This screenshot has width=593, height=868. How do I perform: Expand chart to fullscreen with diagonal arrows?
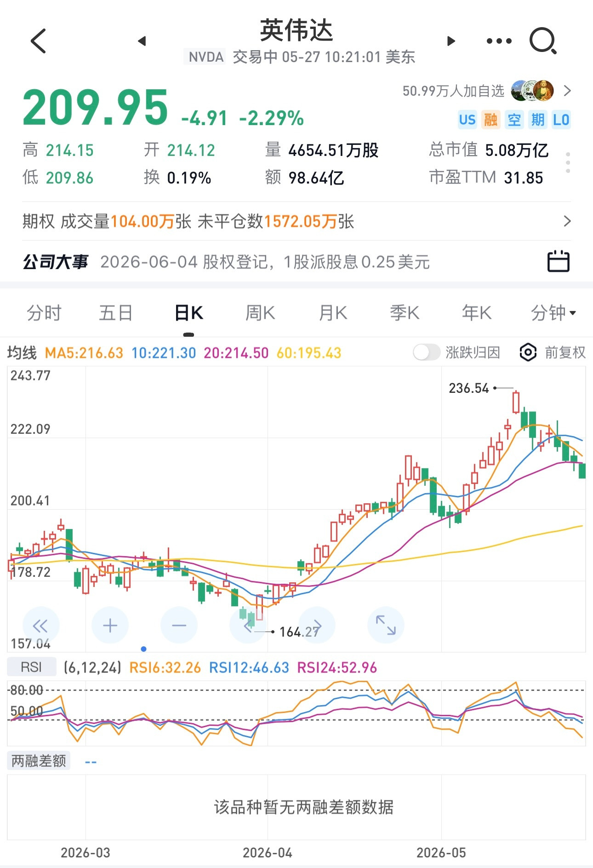(x=386, y=626)
